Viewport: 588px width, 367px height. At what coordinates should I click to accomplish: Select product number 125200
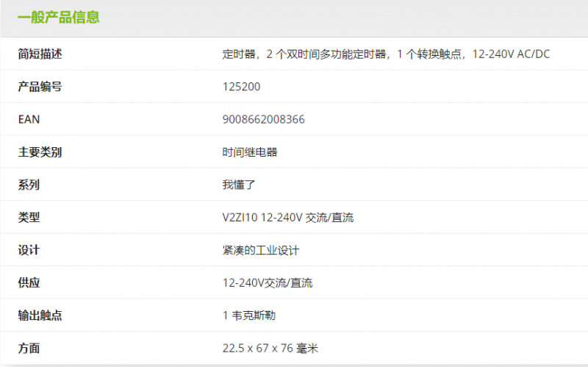pos(241,87)
